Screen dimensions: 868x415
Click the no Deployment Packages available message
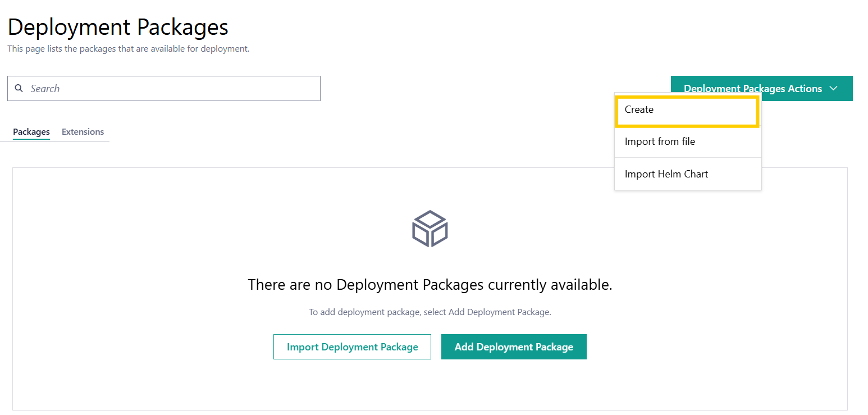click(x=430, y=285)
